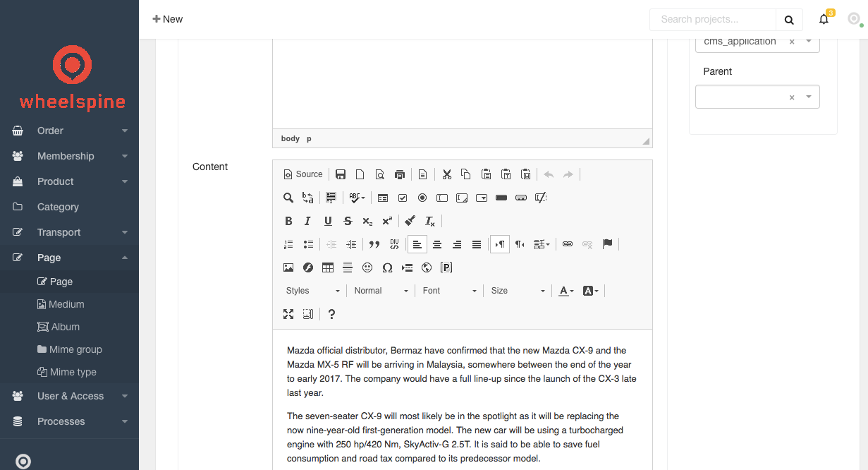868x470 pixels.
Task: Click the Save icon in editor toolbar
Action: pyautogui.click(x=341, y=174)
